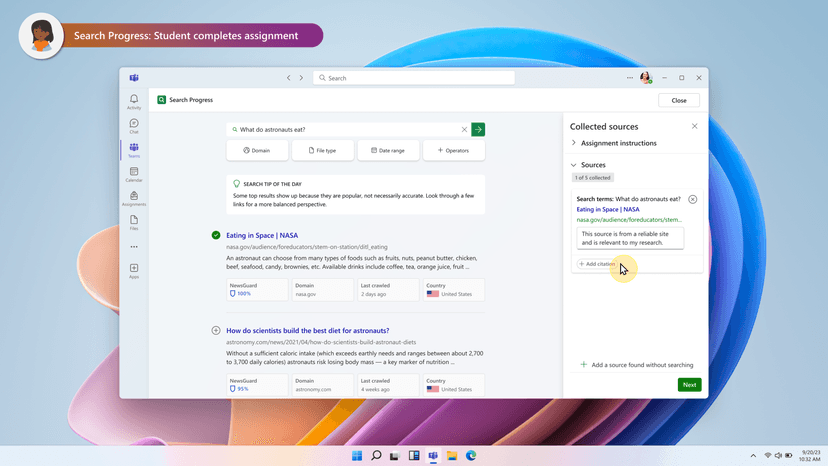Screen dimensions: 828x466
Task: Open the Activity sidebar icon
Action: click(134, 102)
